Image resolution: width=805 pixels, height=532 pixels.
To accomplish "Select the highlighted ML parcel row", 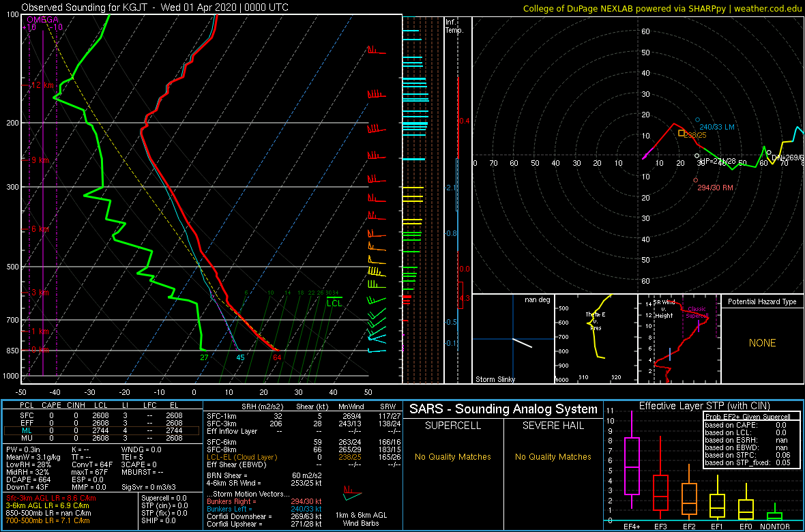I will [101, 431].
